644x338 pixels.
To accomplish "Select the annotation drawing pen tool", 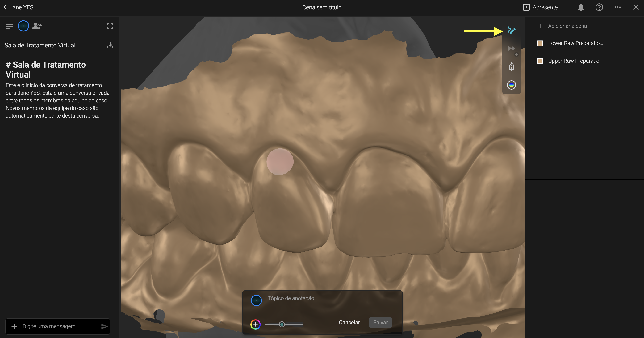I will [511, 30].
